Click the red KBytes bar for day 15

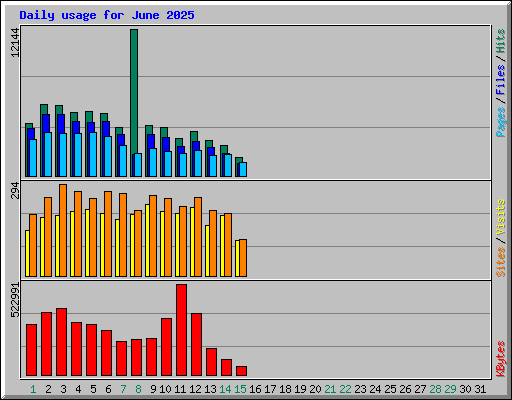coord(241,371)
